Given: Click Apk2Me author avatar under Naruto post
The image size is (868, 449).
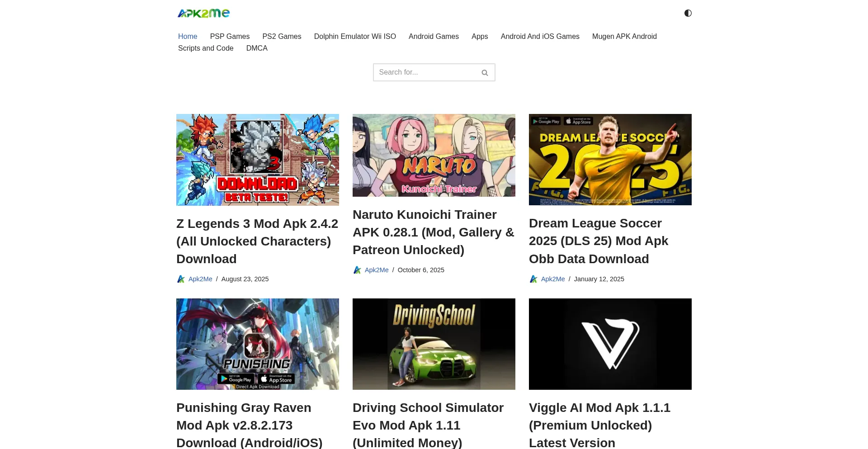Looking at the screenshot, I should 357,270.
